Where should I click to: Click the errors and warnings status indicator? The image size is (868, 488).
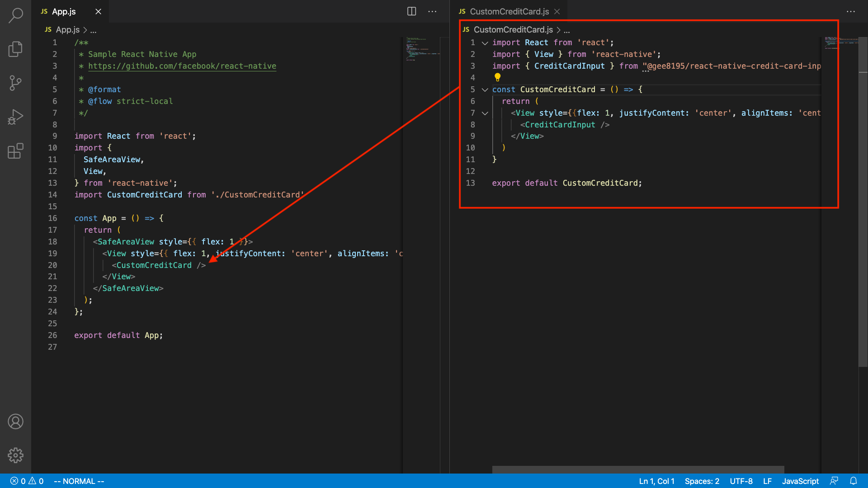coord(27,481)
